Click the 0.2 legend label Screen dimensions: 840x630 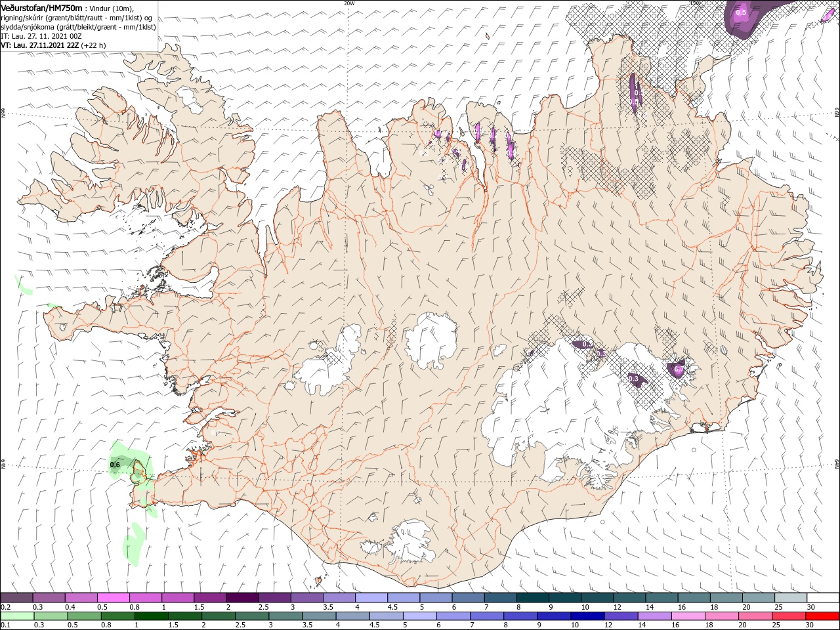[x=6, y=607]
